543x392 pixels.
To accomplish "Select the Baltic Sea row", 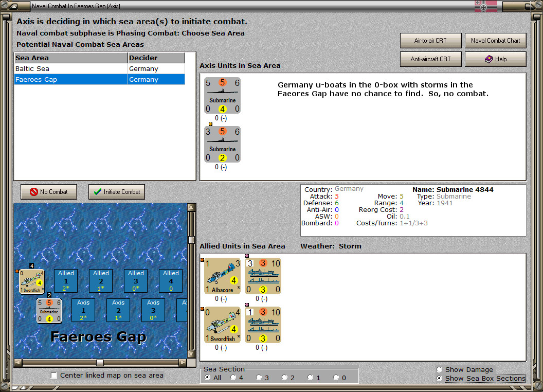I will tap(99, 68).
